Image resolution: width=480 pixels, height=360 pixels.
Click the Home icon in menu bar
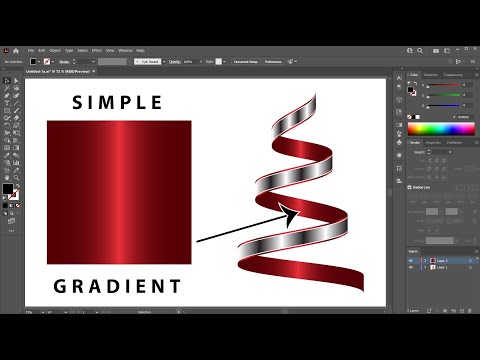pyautogui.click(x=16, y=51)
